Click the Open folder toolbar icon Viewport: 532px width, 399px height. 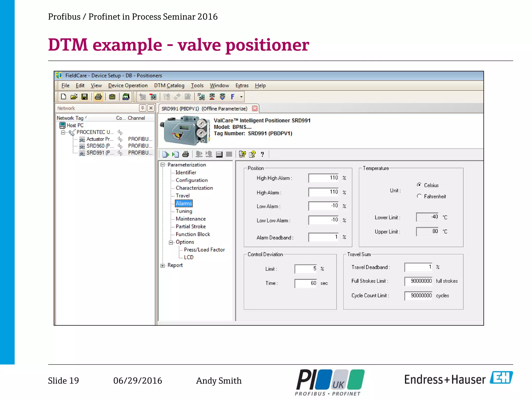pyautogui.click(x=74, y=97)
